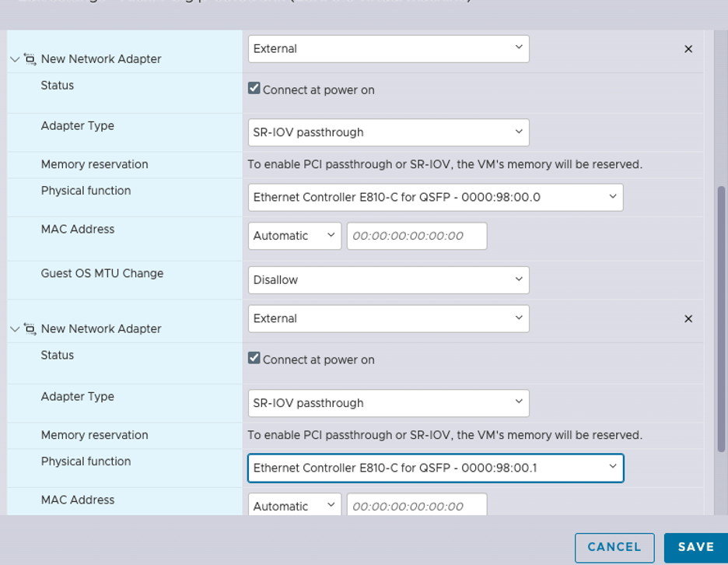728x565 pixels.
Task: Open Physical function dropdown showing 0000:98:00.1
Action: coord(436,468)
